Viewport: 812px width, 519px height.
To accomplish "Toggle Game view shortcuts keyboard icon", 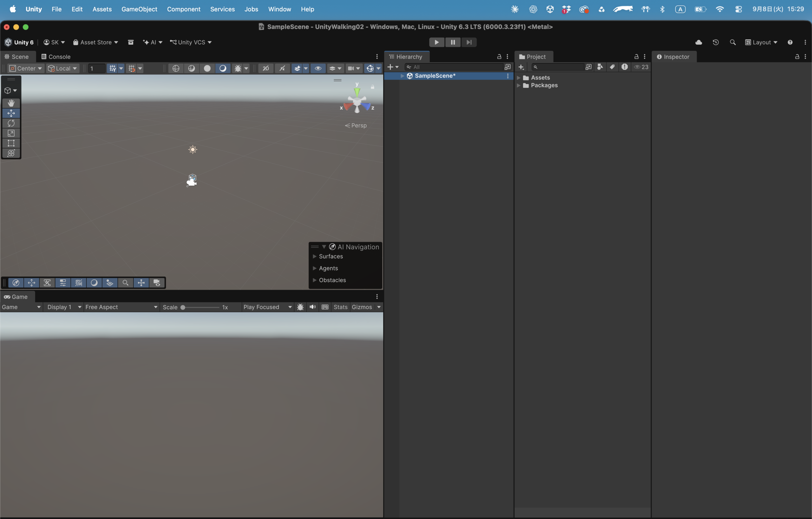I will point(325,307).
